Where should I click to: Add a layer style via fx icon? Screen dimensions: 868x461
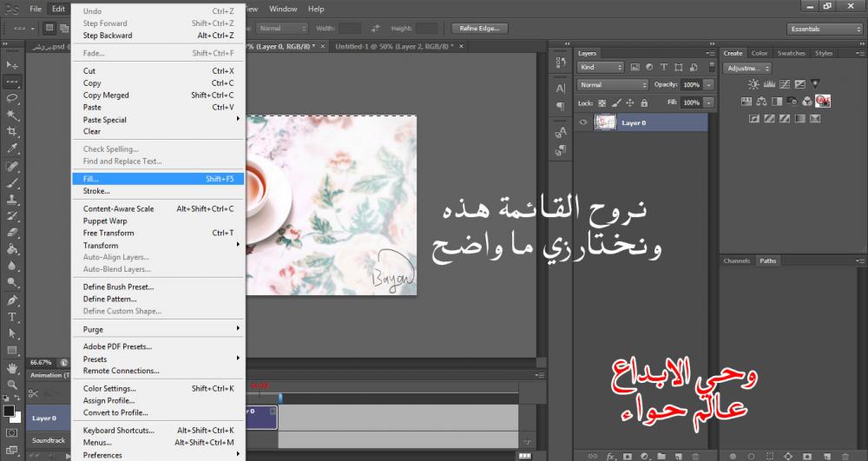pyautogui.click(x=611, y=455)
